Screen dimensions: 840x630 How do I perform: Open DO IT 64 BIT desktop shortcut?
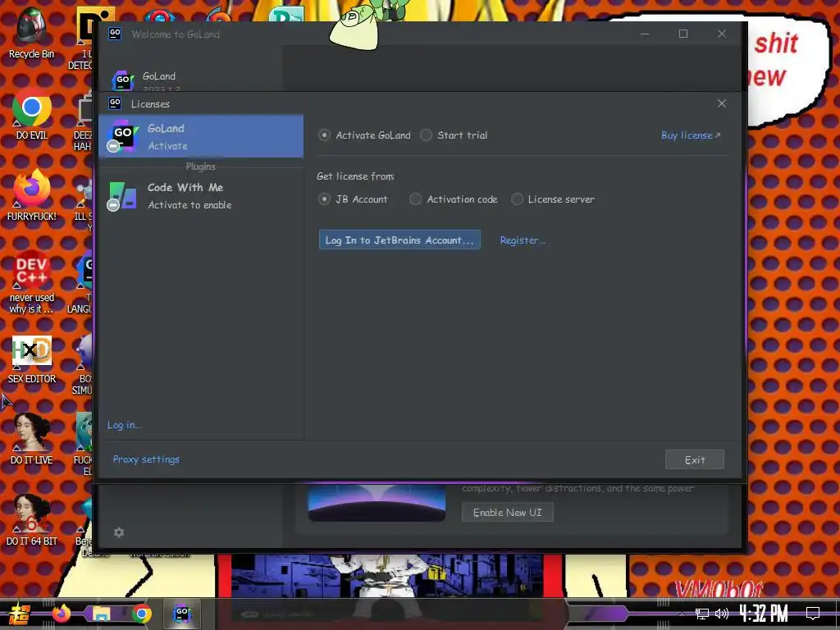click(32, 521)
